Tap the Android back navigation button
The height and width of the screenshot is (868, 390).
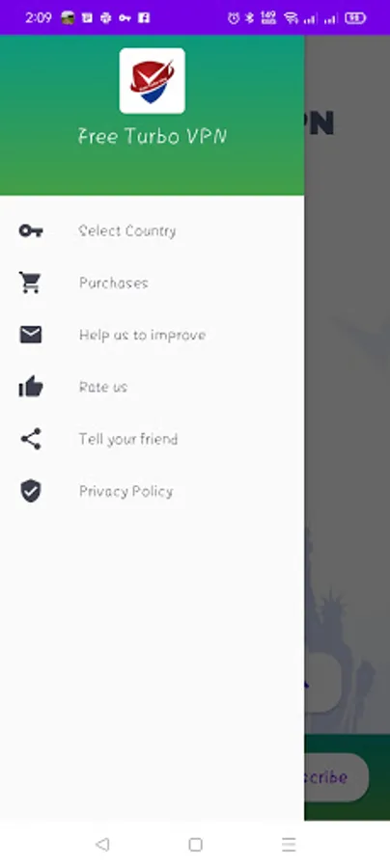(x=102, y=844)
